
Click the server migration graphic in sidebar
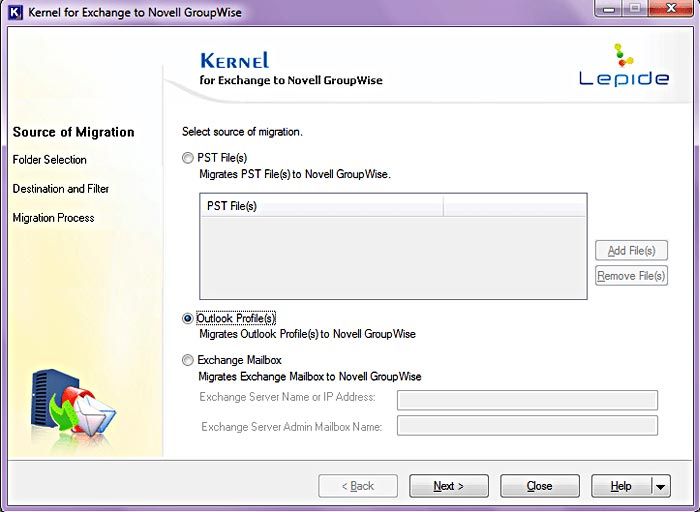click(x=73, y=403)
